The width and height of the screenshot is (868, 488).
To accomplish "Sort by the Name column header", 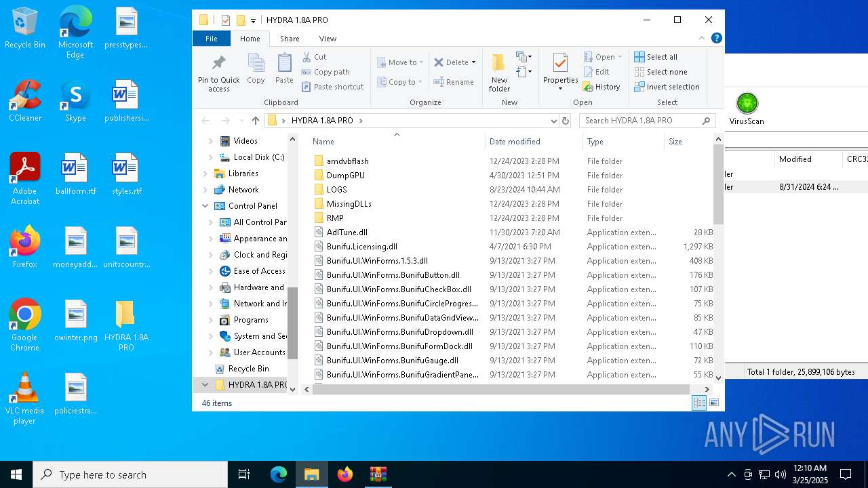I will 397,142.
